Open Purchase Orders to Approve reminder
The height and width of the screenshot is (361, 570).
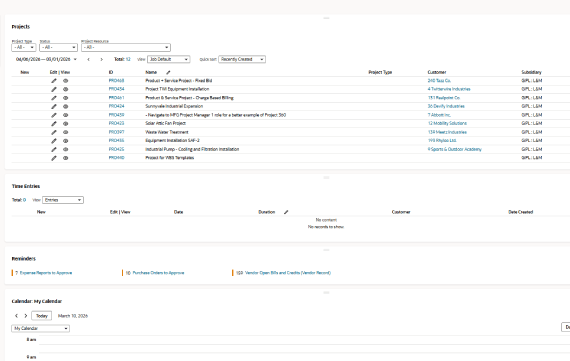pos(158,273)
